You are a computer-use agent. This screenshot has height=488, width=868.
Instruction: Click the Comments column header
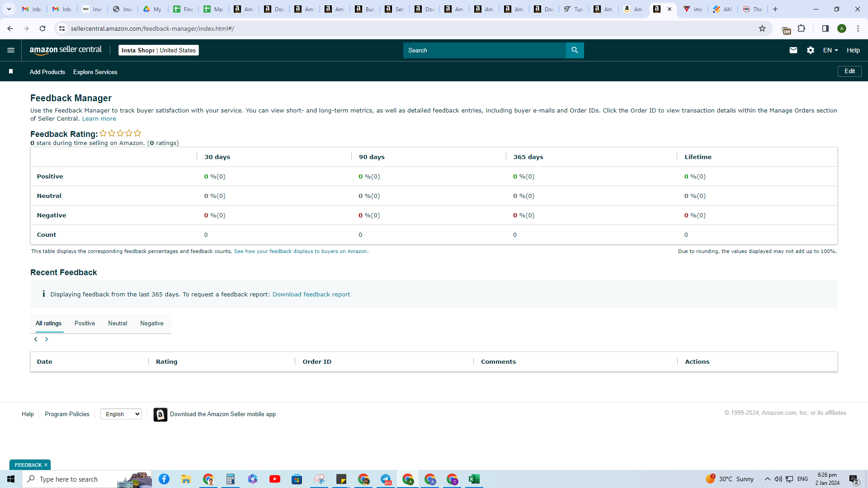pos(498,361)
